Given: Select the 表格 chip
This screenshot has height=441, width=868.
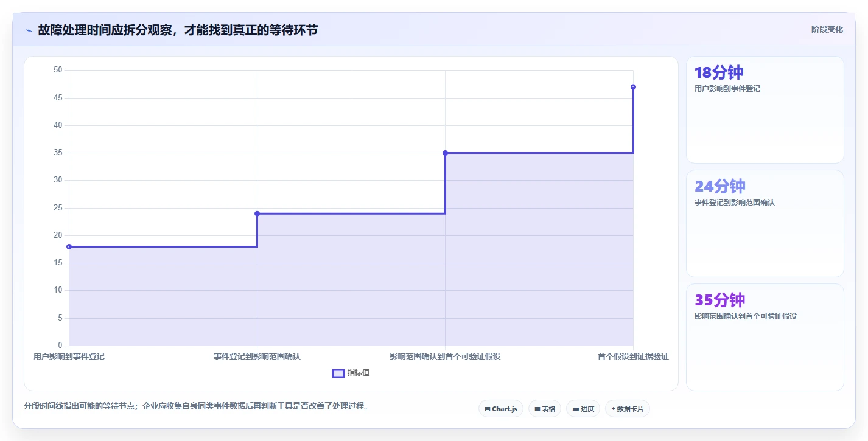Looking at the screenshot, I should click(545, 409).
